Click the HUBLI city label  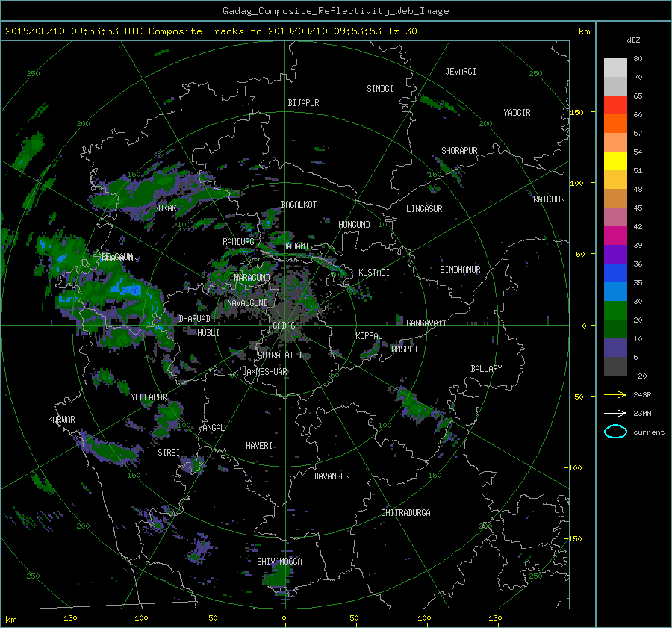point(208,332)
